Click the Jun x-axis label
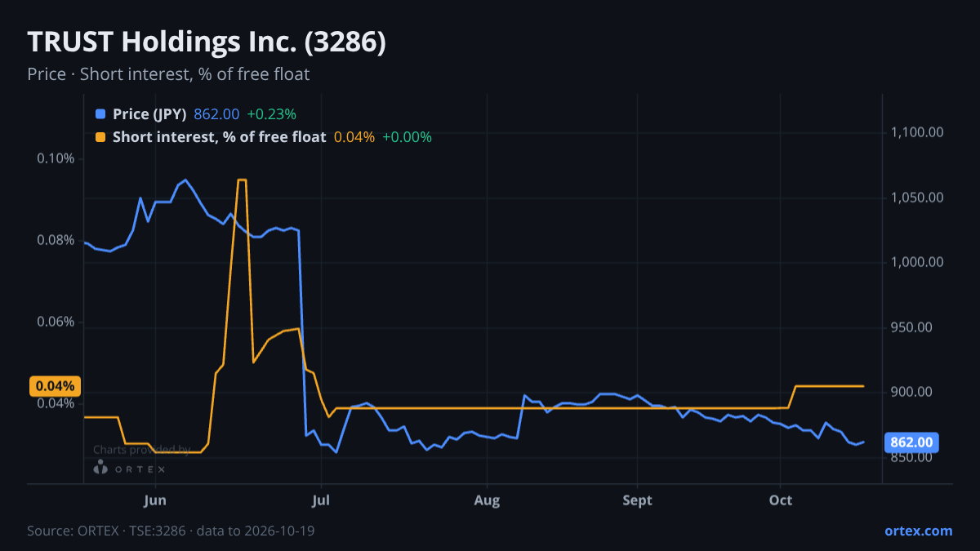Screen dimensions: 980x551 155,500
